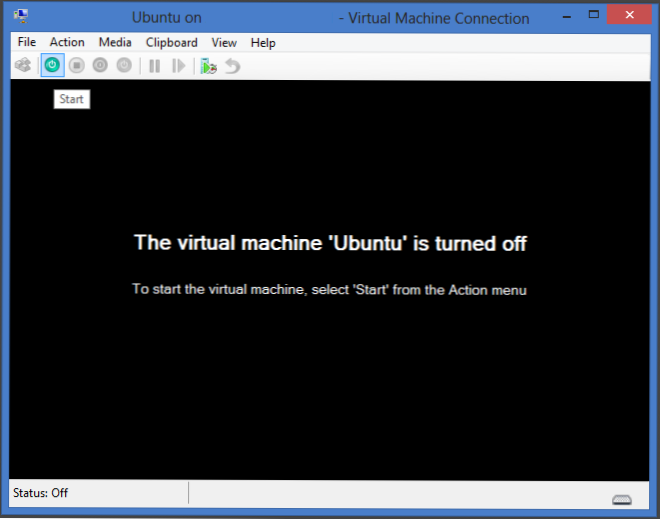The width and height of the screenshot is (660, 519).
Task: Open the Help menu
Action: [263, 43]
